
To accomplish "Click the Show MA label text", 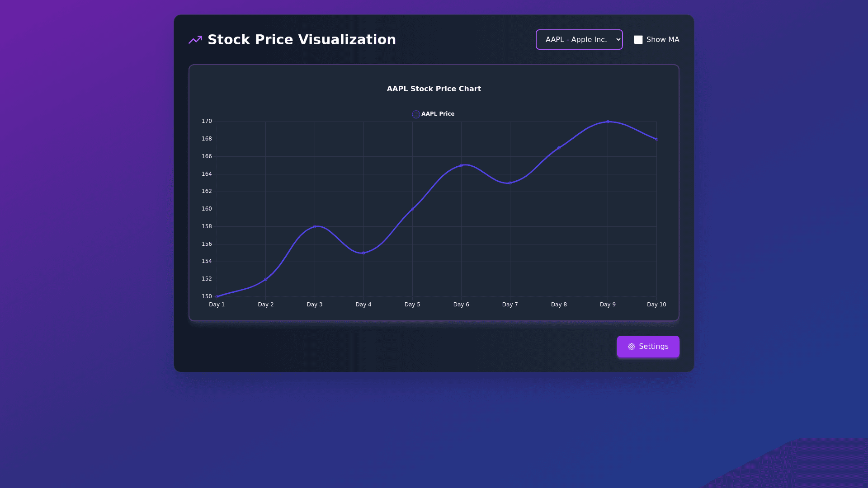I will click(662, 40).
